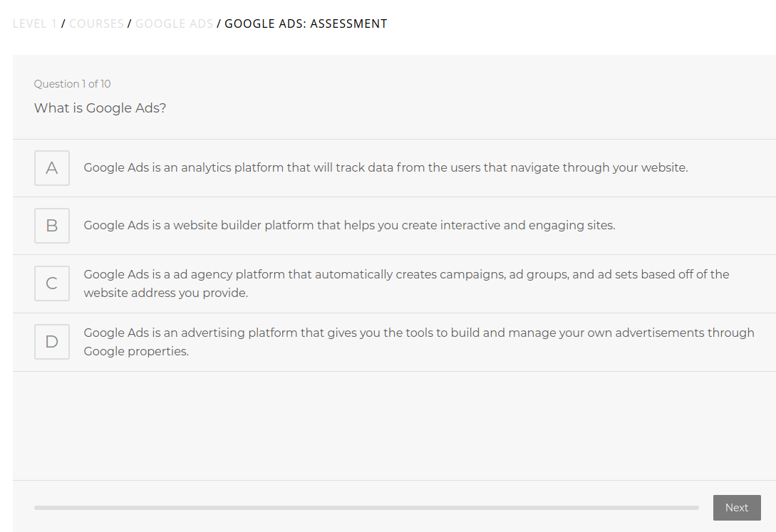This screenshot has width=776, height=532.
Task: Select the ad agency platform answer text
Action: (x=406, y=275)
